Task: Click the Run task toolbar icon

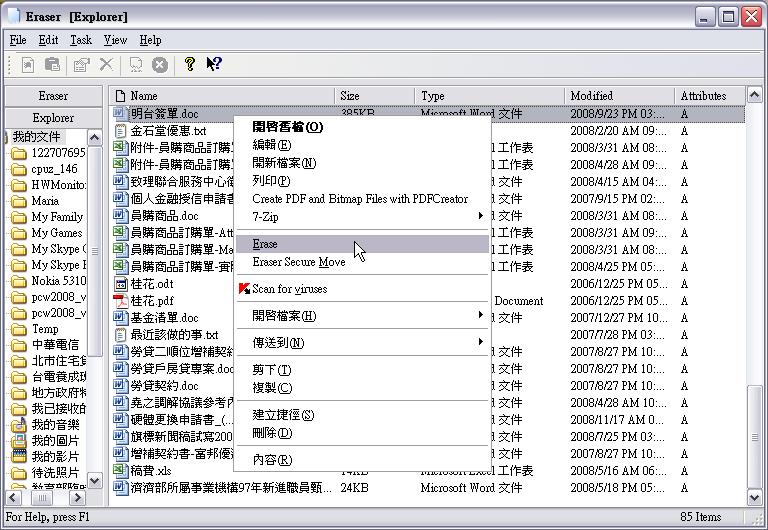Action: point(136,65)
